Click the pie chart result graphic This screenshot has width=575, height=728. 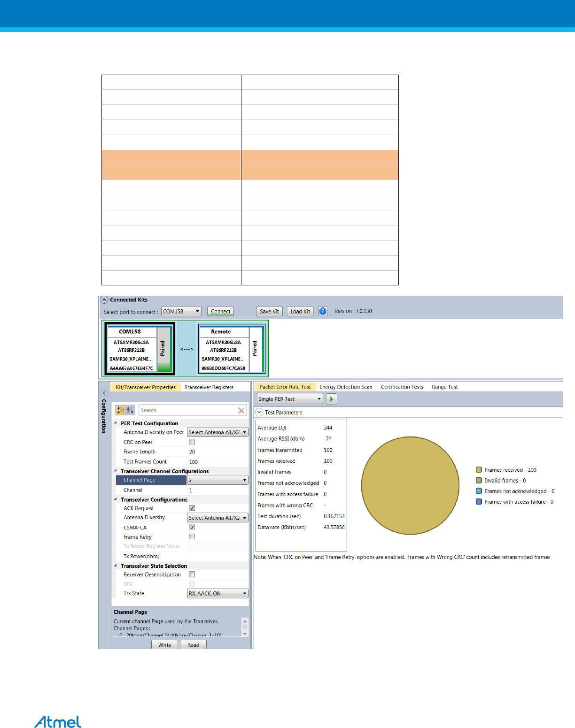(410, 485)
